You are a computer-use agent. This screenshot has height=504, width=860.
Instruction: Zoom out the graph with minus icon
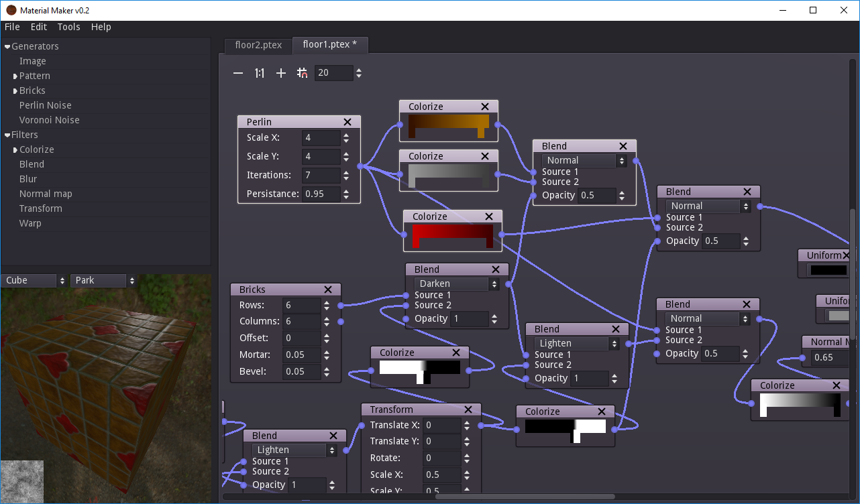point(238,73)
